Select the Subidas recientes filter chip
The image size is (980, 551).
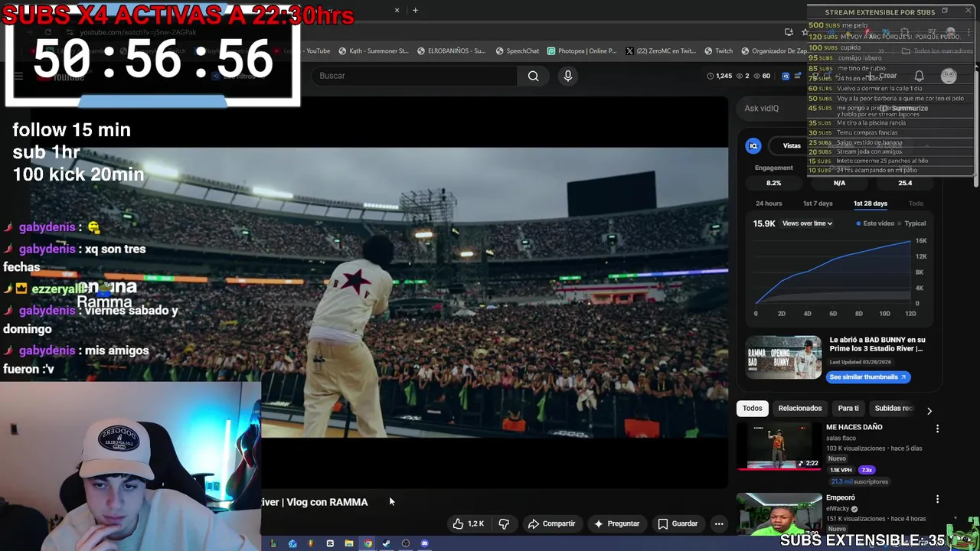click(x=893, y=408)
